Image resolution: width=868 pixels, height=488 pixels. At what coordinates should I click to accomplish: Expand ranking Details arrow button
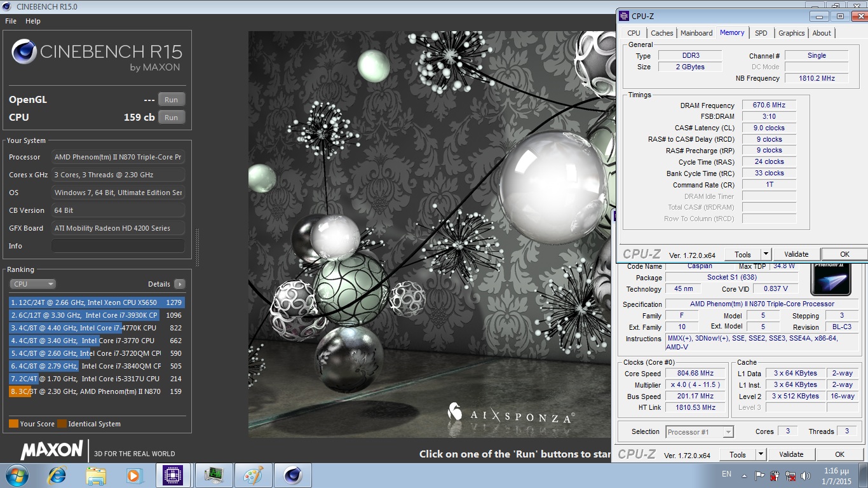pyautogui.click(x=180, y=284)
